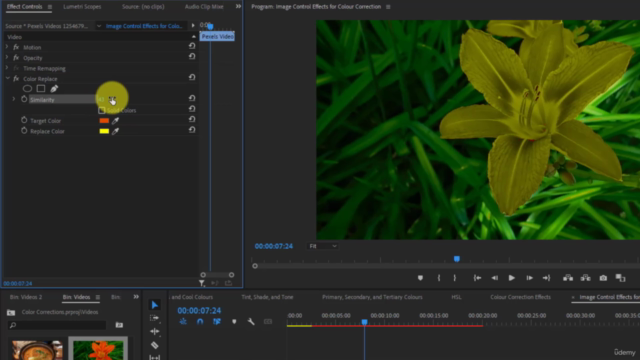Open timeline settings wrench
This screenshot has height=360, width=640.
[x=251, y=322]
